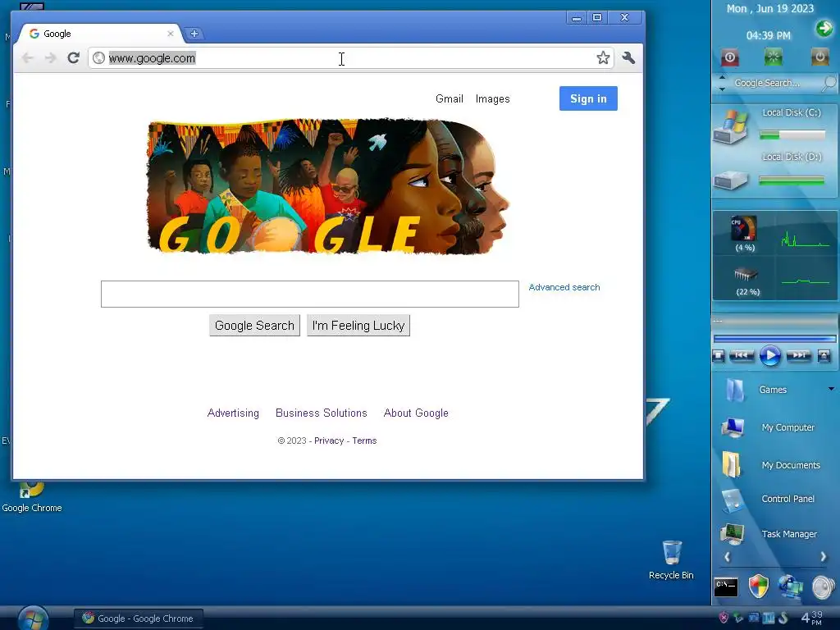Click the green arrow sidebar button
The image size is (840, 630).
[824, 28]
